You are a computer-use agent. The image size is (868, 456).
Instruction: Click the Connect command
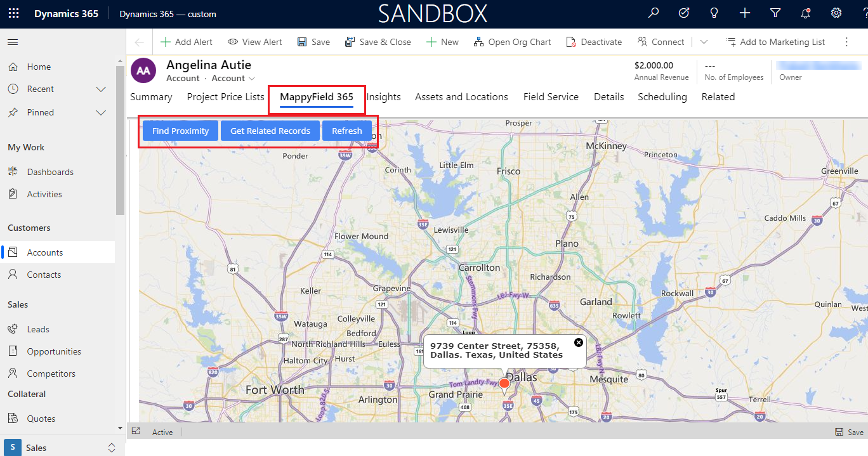661,42
